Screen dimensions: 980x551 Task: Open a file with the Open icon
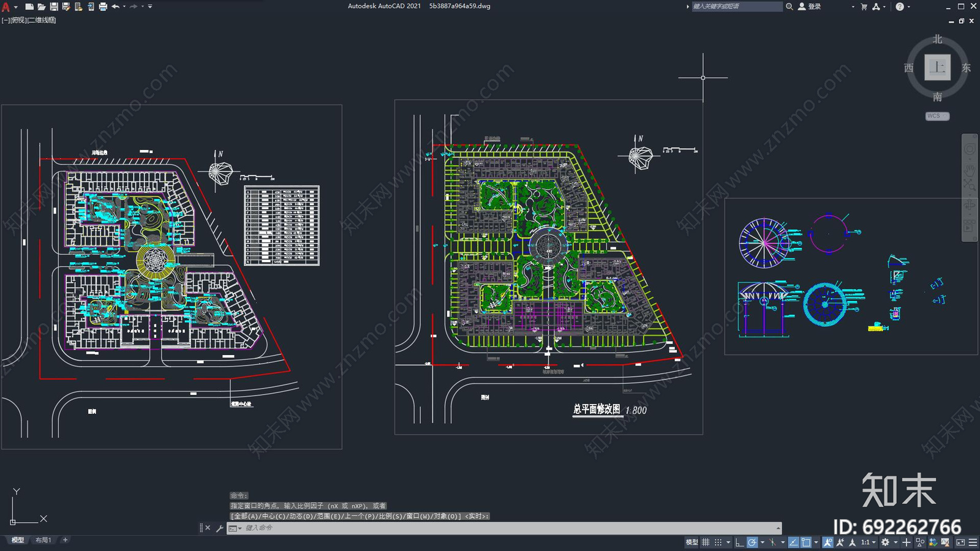pyautogui.click(x=42, y=7)
